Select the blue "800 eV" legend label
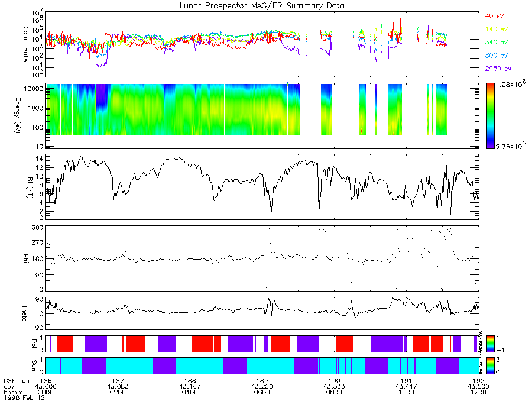 [497, 56]
